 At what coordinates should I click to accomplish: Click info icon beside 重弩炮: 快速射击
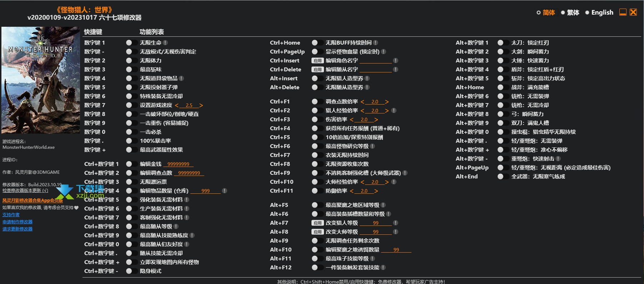pyautogui.click(x=558, y=159)
